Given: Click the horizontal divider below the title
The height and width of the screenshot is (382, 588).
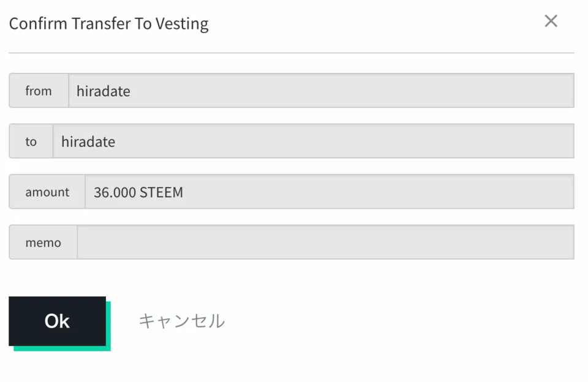Looking at the screenshot, I should [x=292, y=53].
